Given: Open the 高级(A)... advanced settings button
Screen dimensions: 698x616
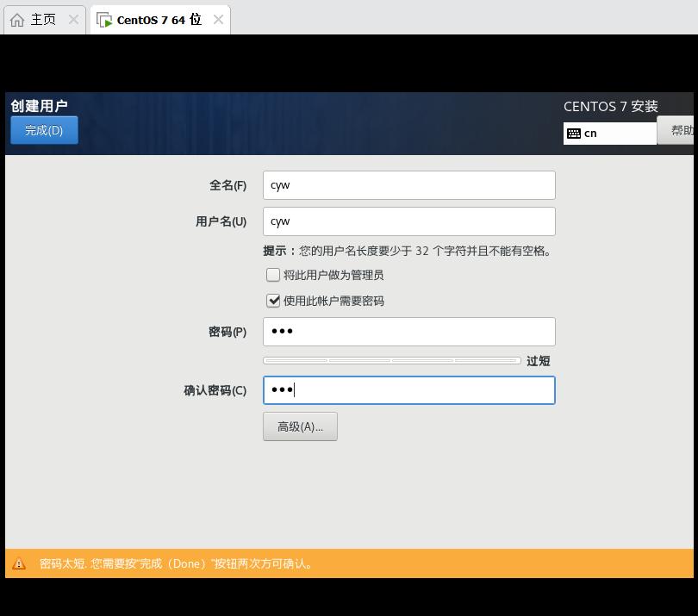Looking at the screenshot, I should click(300, 426).
